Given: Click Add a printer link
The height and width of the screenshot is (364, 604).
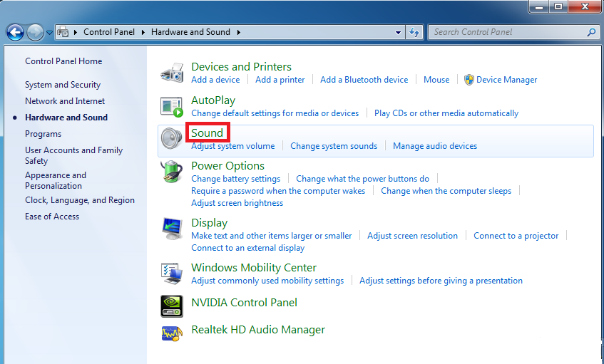Looking at the screenshot, I should click(x=280, y=80).
